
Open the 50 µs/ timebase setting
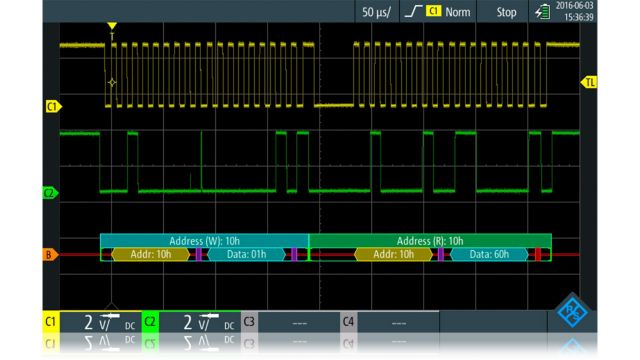(x=376, y=11)
